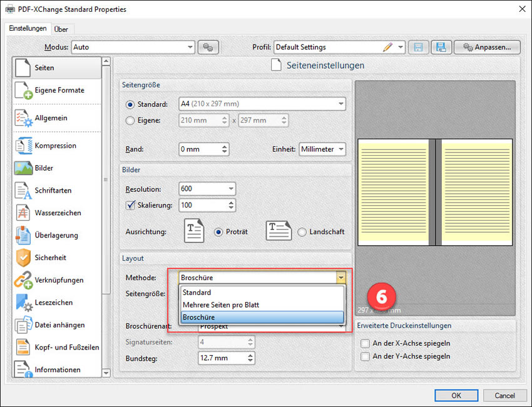Click the pencil icon in Profil field

388,47
